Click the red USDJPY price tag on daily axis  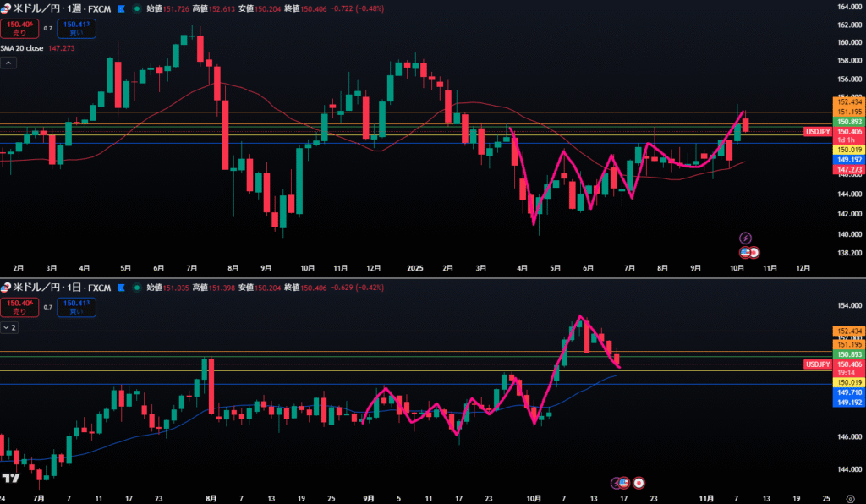click(x=818, y=364)
